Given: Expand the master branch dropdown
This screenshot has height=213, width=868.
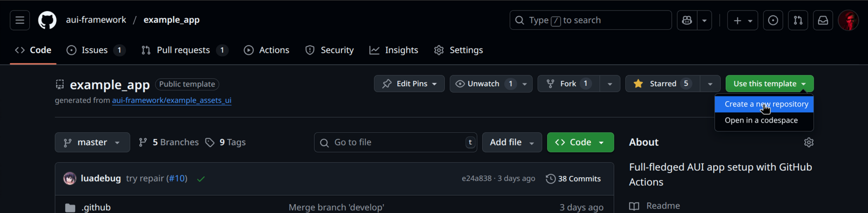Looking at the screenshot, I should [92, 142].
